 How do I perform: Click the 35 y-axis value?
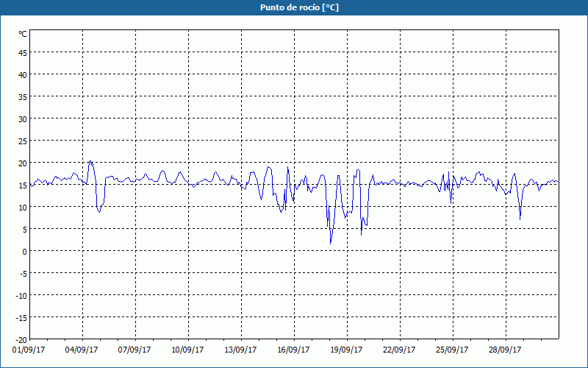coord(23,97)
